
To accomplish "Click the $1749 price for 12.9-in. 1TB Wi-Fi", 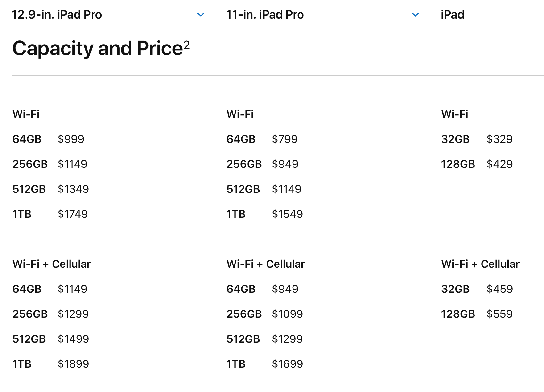I will [72, 214].
